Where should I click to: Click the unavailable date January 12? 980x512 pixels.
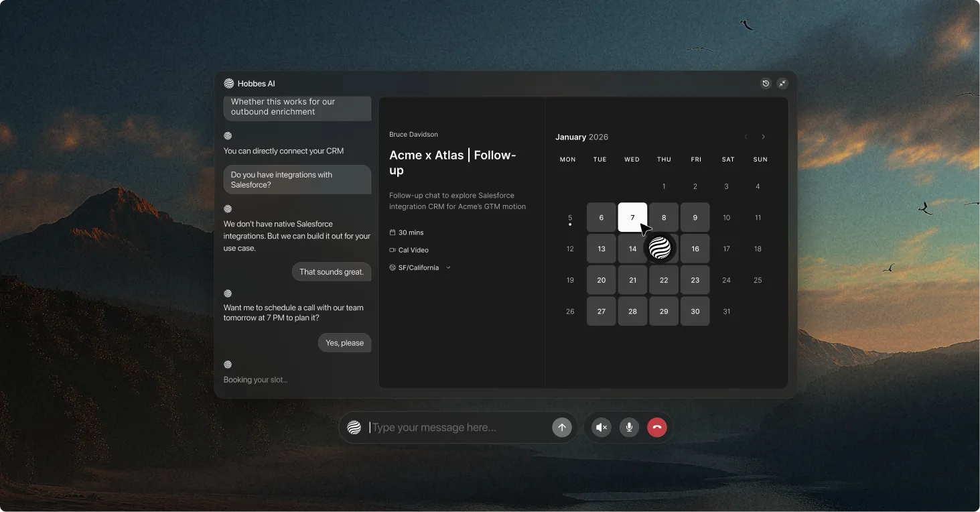pos(570,249)
